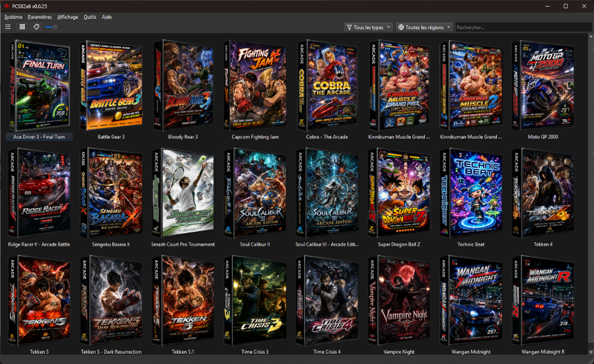The height and width of the screenshot is (364, 594).
Task: Select the Super Dragon Ball Z cover
Action: point(399,193)
